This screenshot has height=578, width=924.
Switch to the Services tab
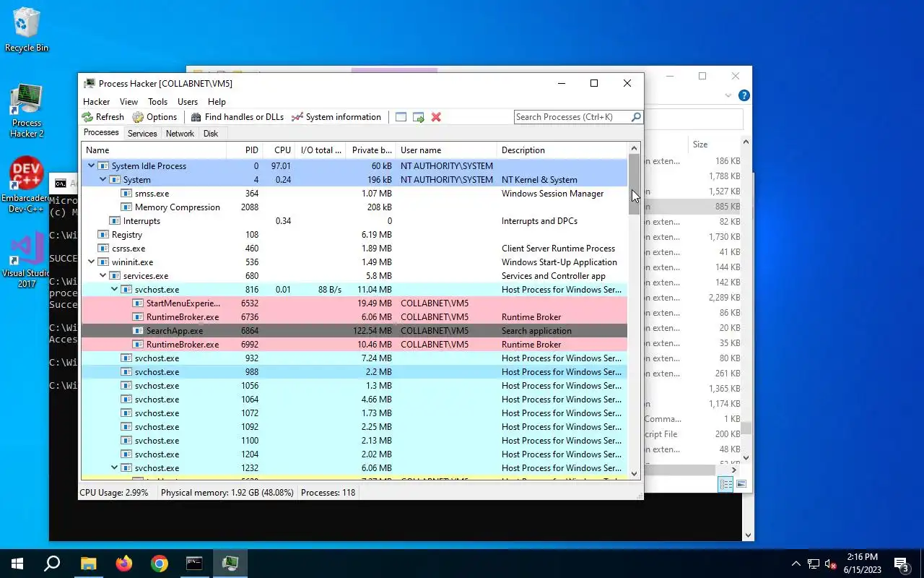pos(142,134)
